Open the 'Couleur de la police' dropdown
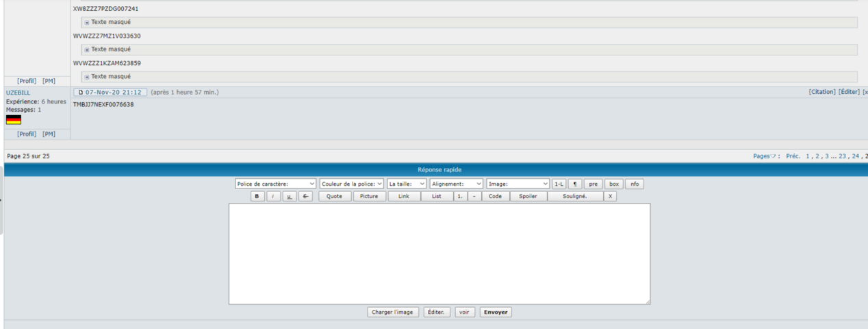The width and height of the screenshot is (868, 329). coord(352,184)
